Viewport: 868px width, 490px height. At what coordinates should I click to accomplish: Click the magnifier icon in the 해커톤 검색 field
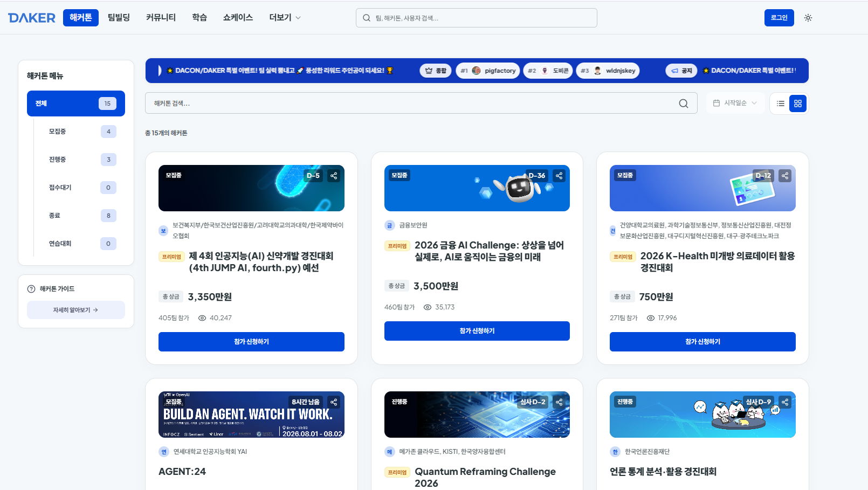point(684,103)
